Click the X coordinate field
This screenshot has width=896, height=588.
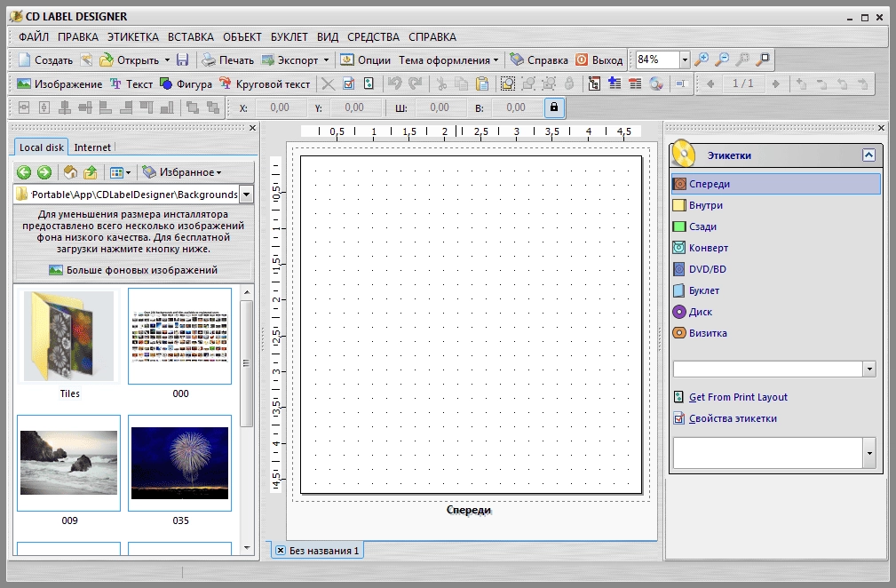point(280,107)
